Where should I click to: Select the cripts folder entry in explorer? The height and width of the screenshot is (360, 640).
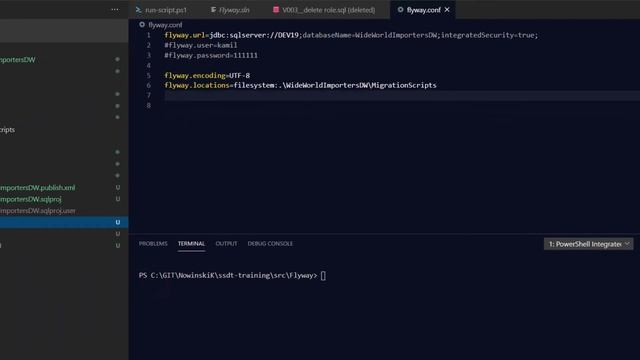7,130
